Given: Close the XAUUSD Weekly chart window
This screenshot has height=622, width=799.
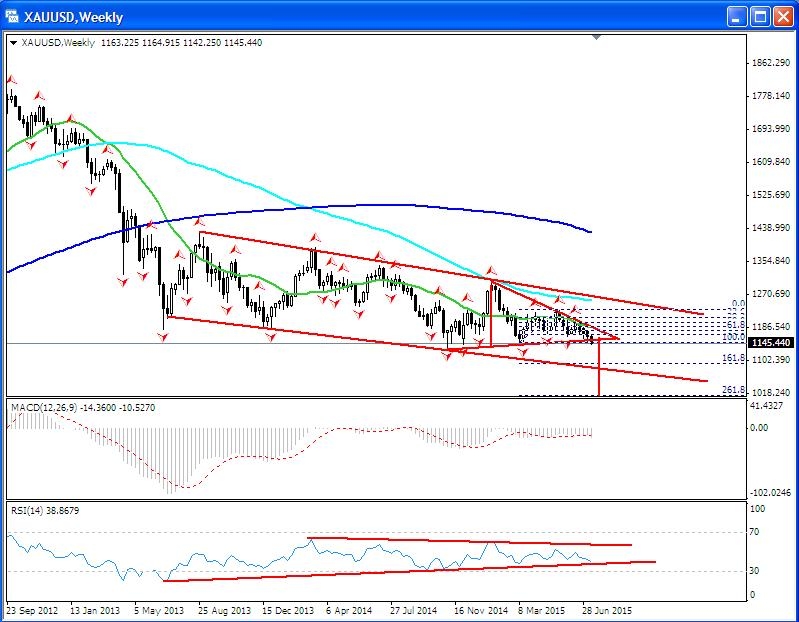Looking at the screenshot, I should coord(780,15).
